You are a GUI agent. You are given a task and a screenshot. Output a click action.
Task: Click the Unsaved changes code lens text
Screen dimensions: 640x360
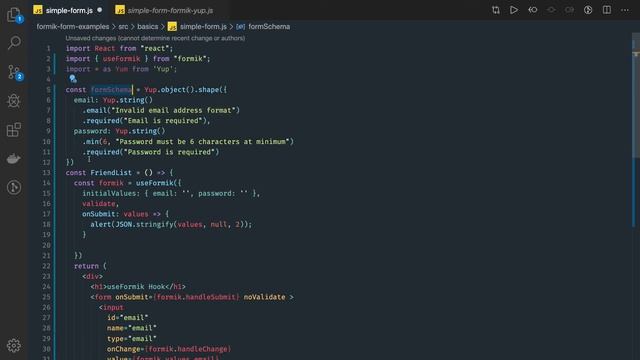[x=155, y=38]
